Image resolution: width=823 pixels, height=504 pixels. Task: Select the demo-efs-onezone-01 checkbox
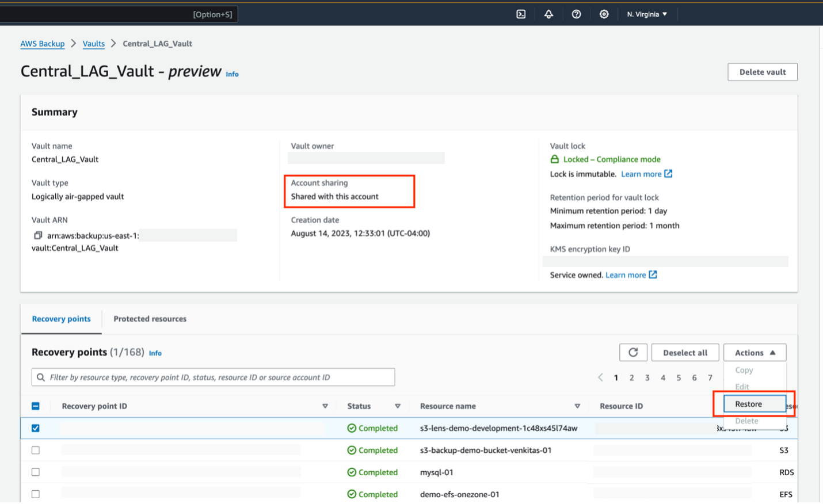pos(36,494)
